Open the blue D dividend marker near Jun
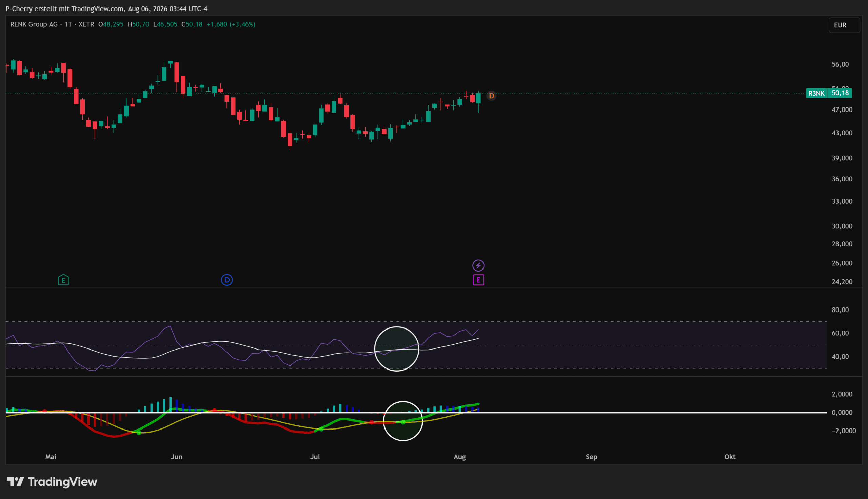868x499 pixels. click(227, 280)
